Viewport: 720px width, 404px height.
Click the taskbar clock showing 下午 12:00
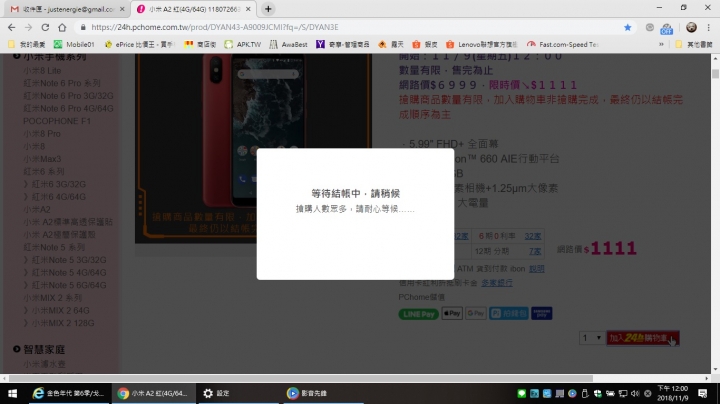[673, 393]
